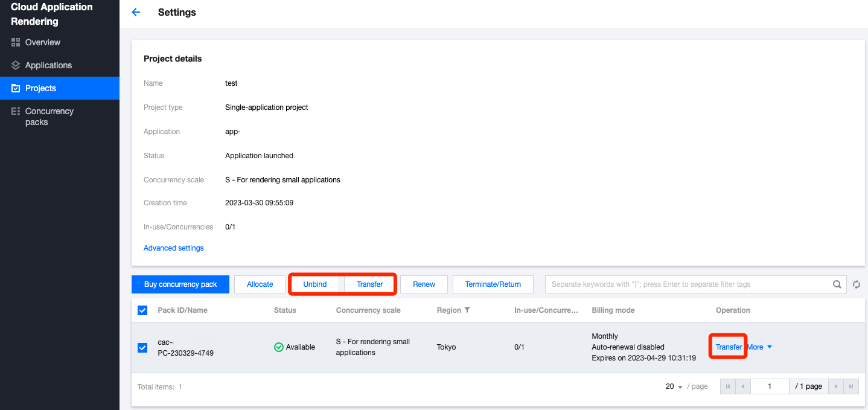Screen dimensions: 868x410
Task: Click the search magnifier icon
Action: pos(837,284)
